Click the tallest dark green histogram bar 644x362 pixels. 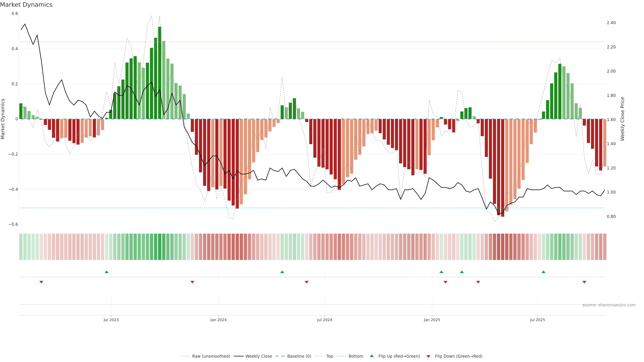[159, 72]
